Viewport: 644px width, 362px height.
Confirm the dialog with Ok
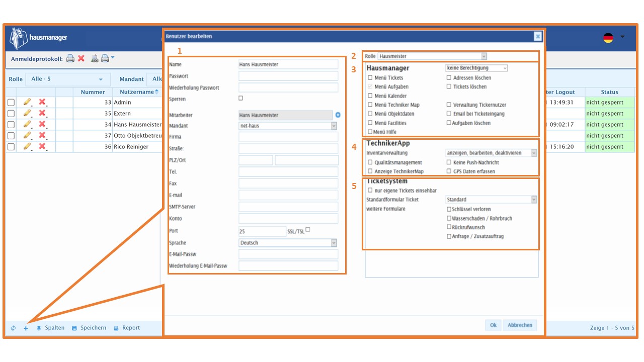[493, 325]
